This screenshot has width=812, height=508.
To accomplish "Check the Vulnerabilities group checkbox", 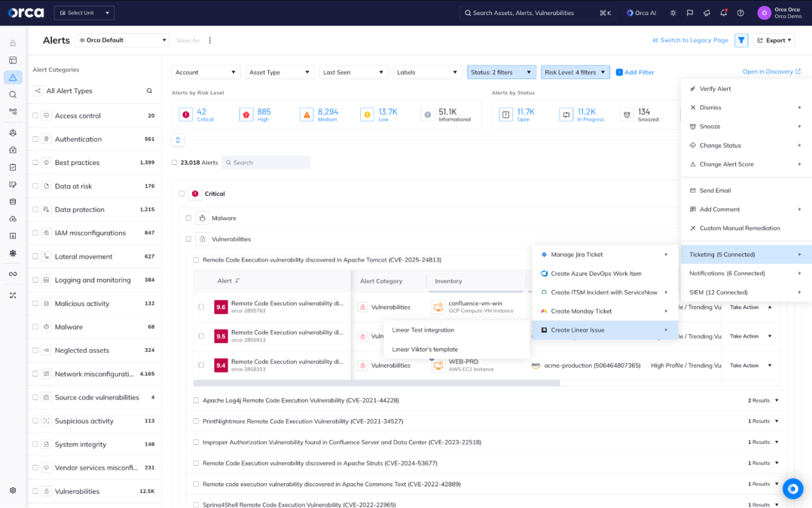I will point(188,239).
